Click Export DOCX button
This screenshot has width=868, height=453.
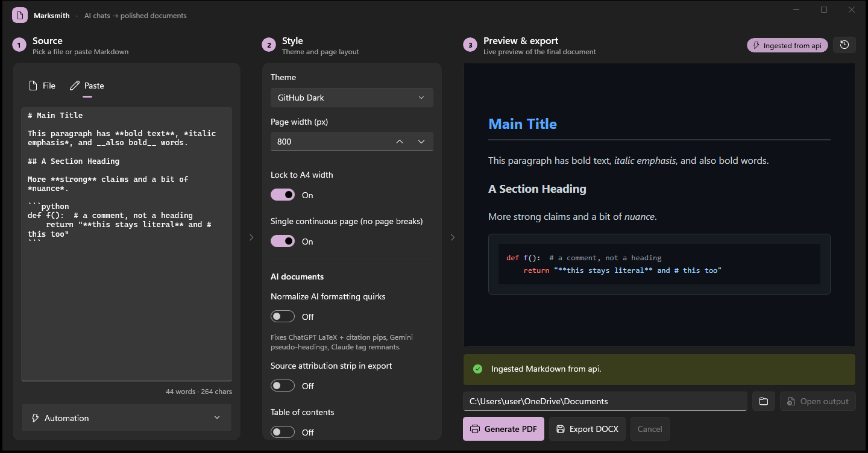(x=587, y=429)
